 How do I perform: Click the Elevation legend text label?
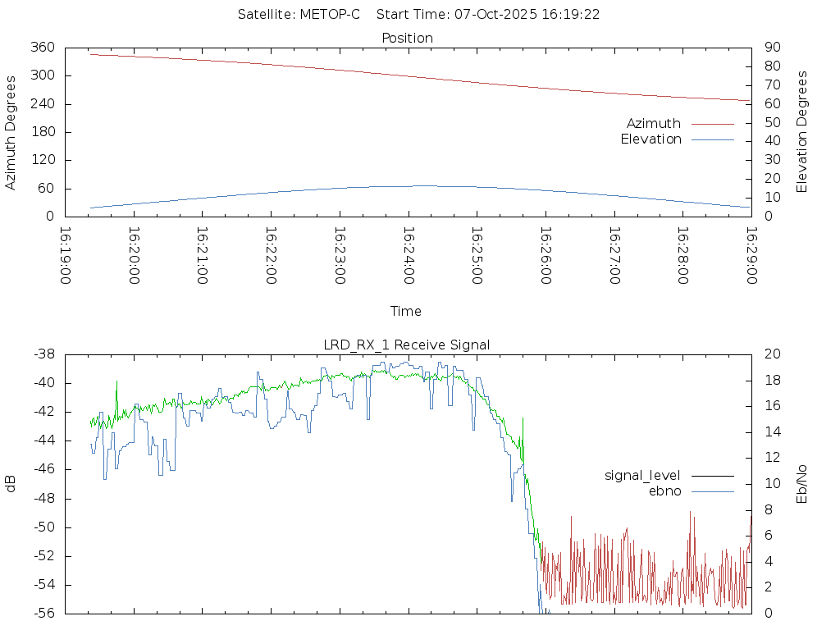coord(651,139)
